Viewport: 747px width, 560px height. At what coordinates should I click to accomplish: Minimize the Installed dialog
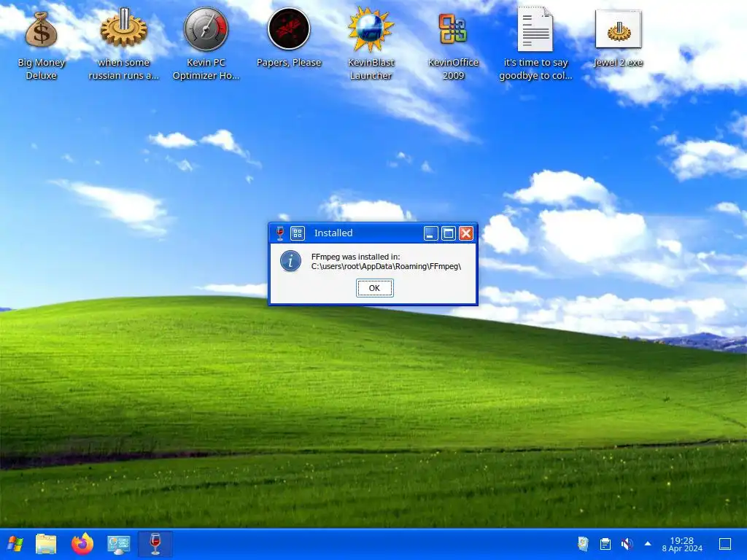pos(430,233)
